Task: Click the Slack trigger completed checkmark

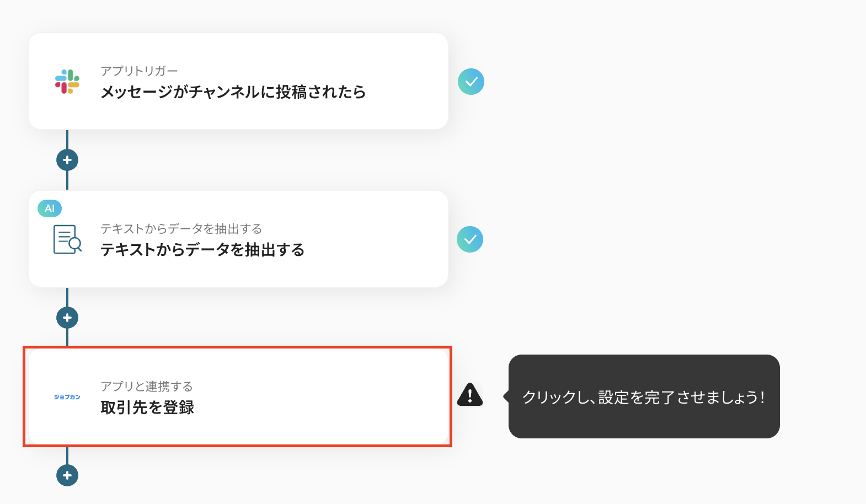Action: pyautogui.click(x=471, y=82)
